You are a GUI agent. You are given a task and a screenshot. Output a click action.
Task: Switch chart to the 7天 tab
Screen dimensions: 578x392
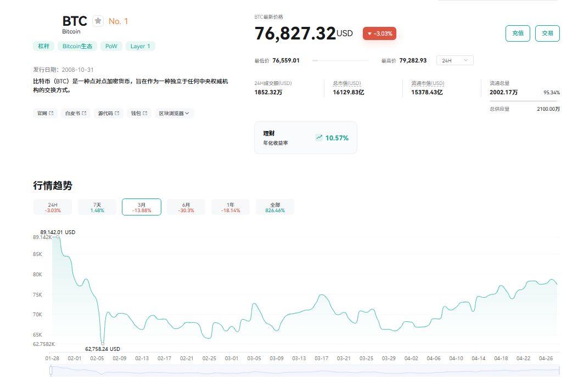click(97, 207)
